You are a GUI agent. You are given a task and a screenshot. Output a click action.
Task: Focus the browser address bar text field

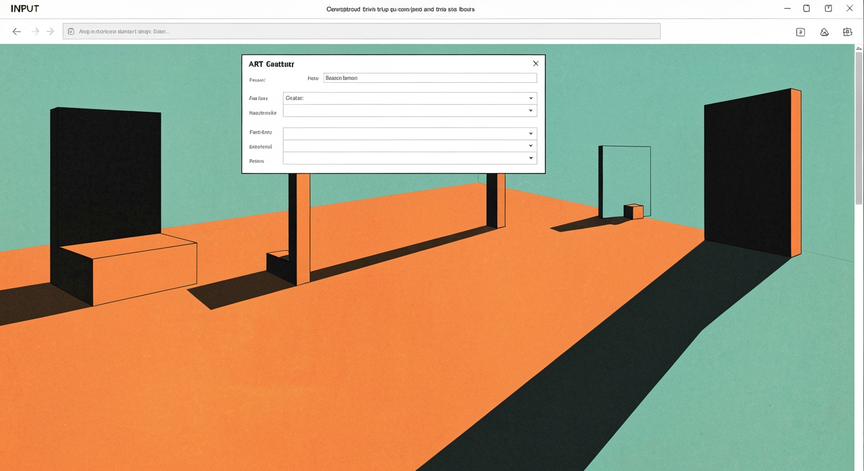point(361,31)
